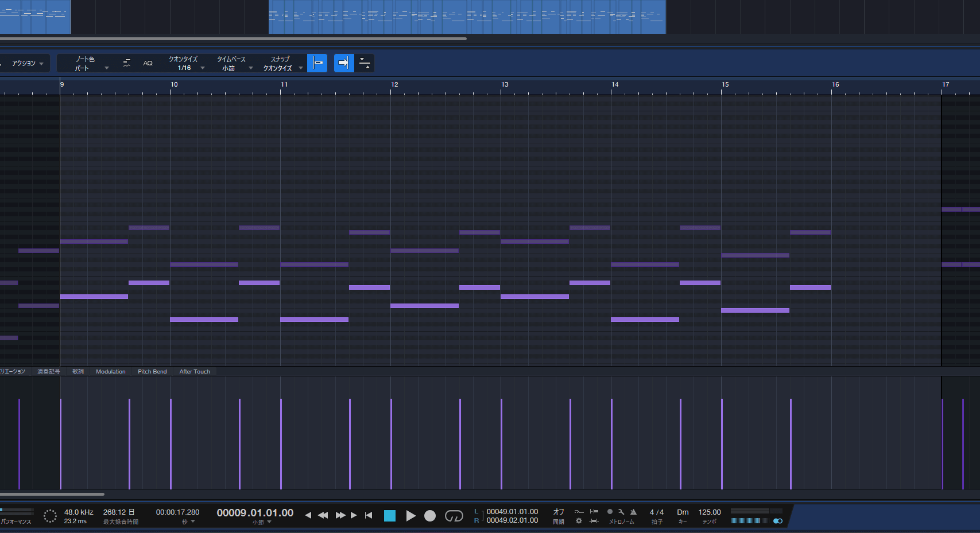Return to zero with the skip-to-start button
This screenshot has height=533, width=980.
pyautogui.click(x=369, y=516)
